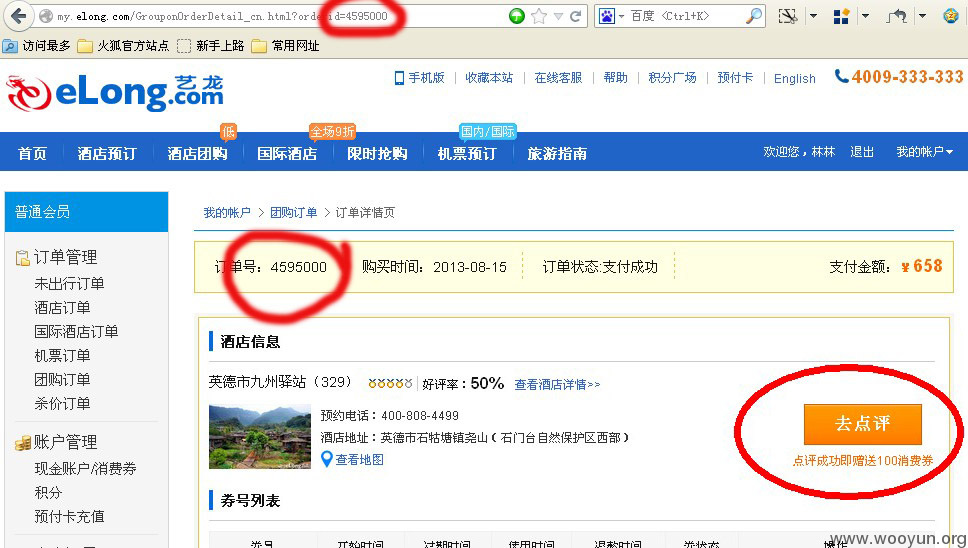Click the 普通会员 sidebar header
Image resolution: width=968 pixels, height=548 pixels.
(86, 212)
